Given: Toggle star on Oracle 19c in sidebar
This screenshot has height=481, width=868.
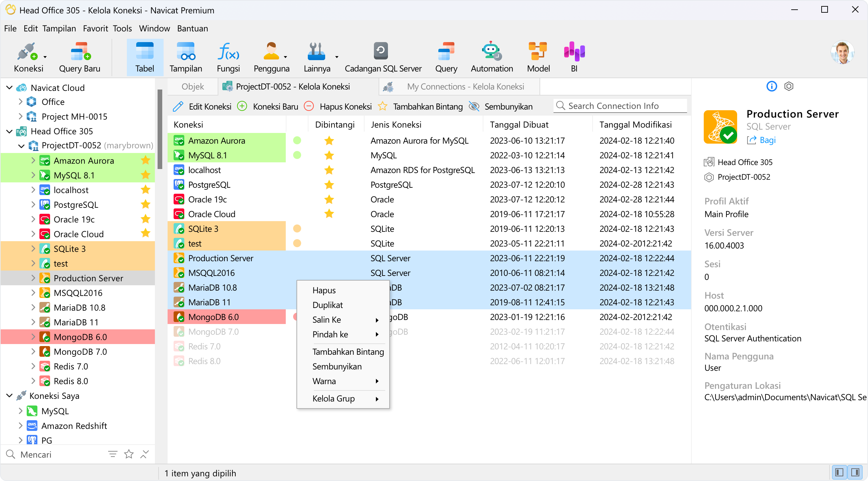Looking at the screenshot, I should point(146,219).
